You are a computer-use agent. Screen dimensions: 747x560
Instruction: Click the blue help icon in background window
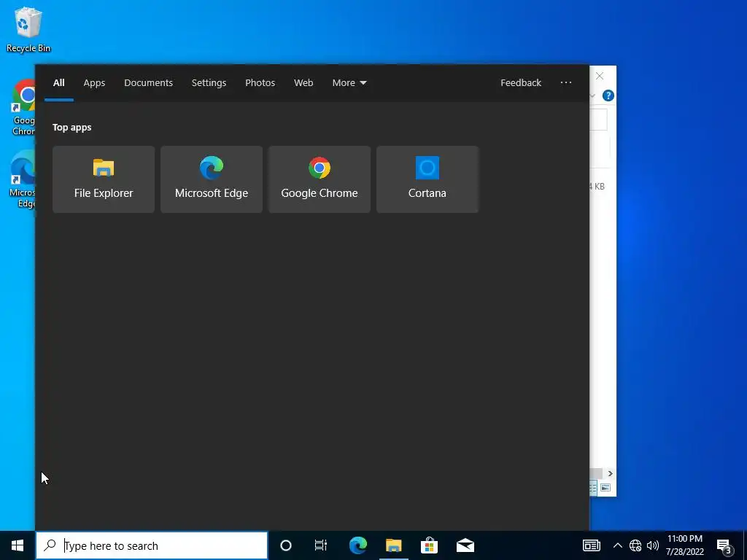[x=608, y=96]
